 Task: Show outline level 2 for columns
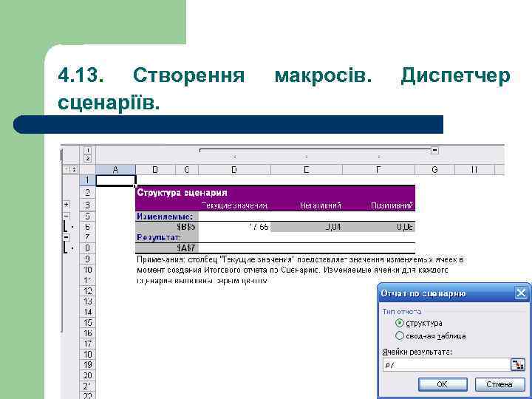pyautogui.click(x=87, y=158)
